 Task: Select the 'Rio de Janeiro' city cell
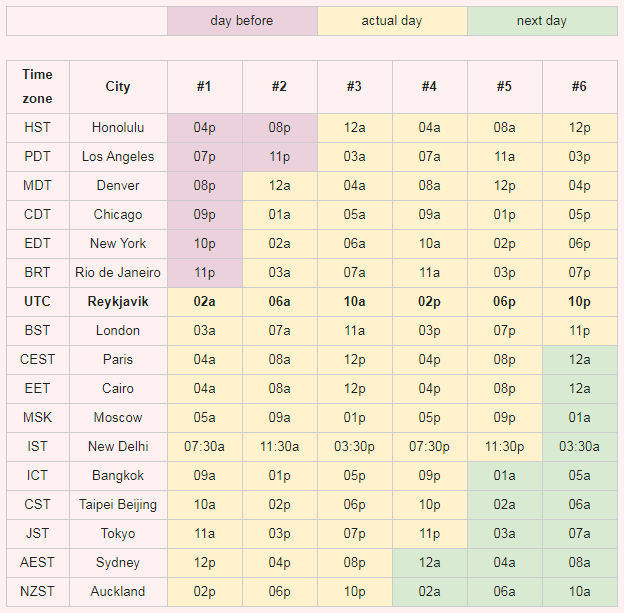(x=118, y=273)
